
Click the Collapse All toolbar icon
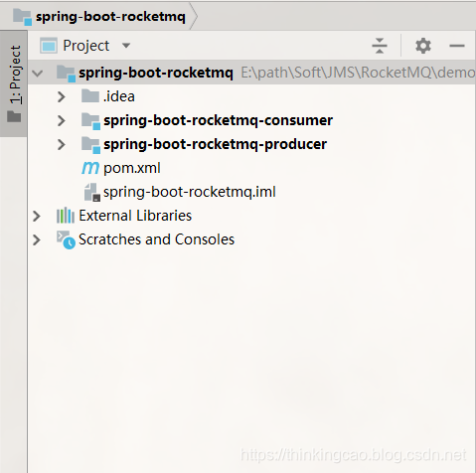(x=380, y=46)
